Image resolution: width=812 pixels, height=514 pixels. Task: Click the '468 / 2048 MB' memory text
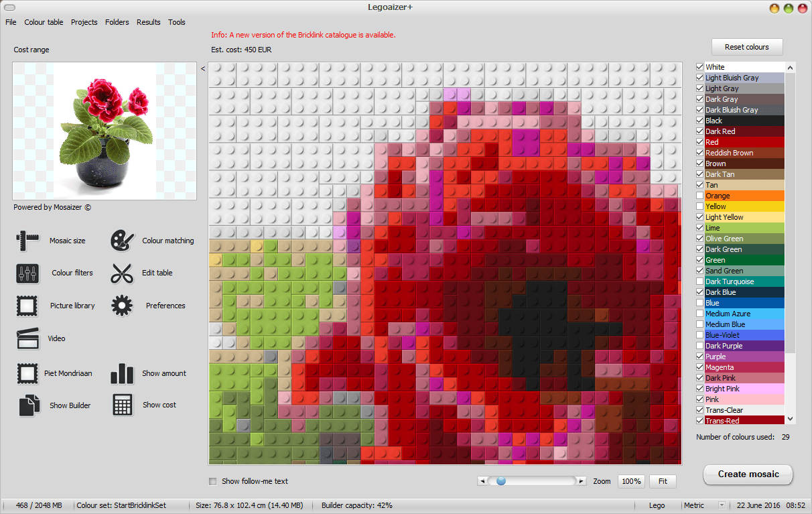(38, 505)
